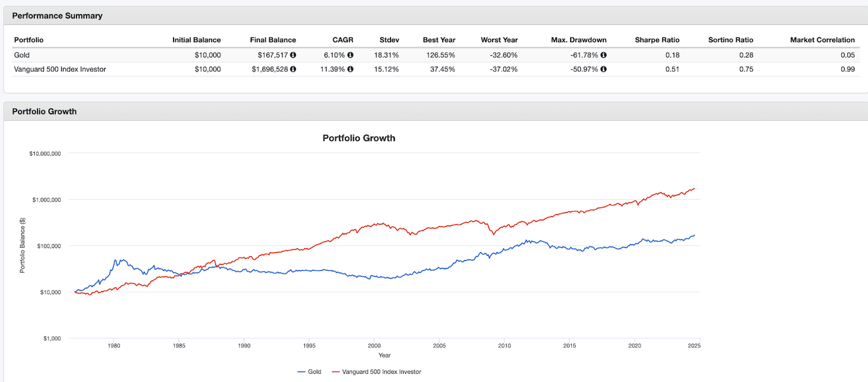
Task: Toggle the Gold series in chart legend
Action: coord(311,372)
